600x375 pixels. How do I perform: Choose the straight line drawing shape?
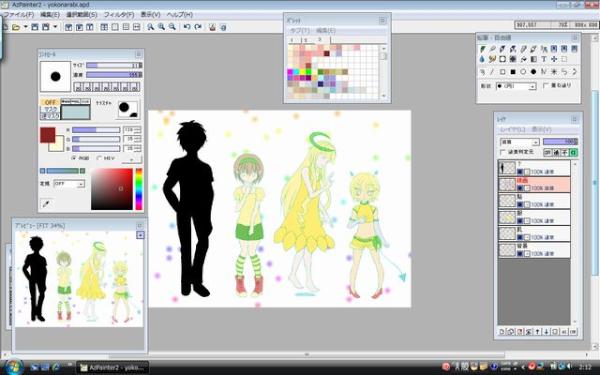[492, 72]
